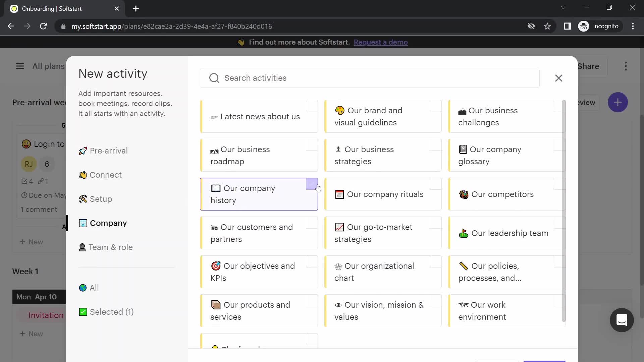
Task: Tick checkbox on Our business roadmap
Action: [x=312, y=145]
